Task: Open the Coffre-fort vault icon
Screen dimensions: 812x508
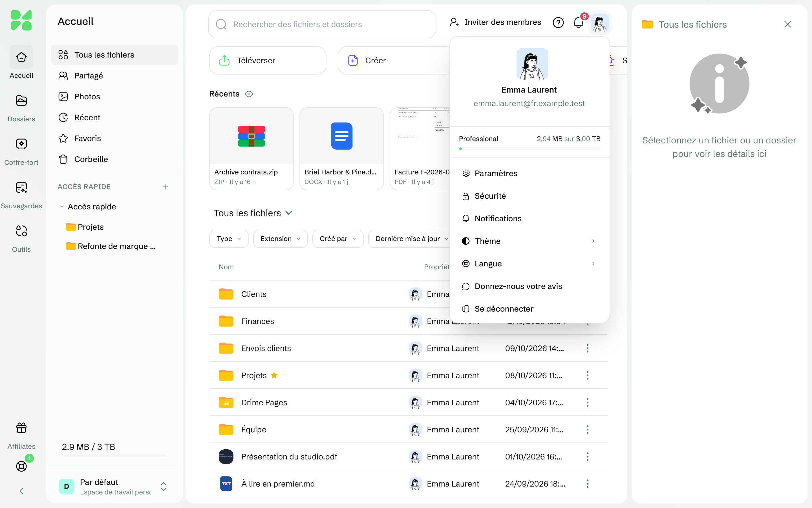Action: [21, 143]
